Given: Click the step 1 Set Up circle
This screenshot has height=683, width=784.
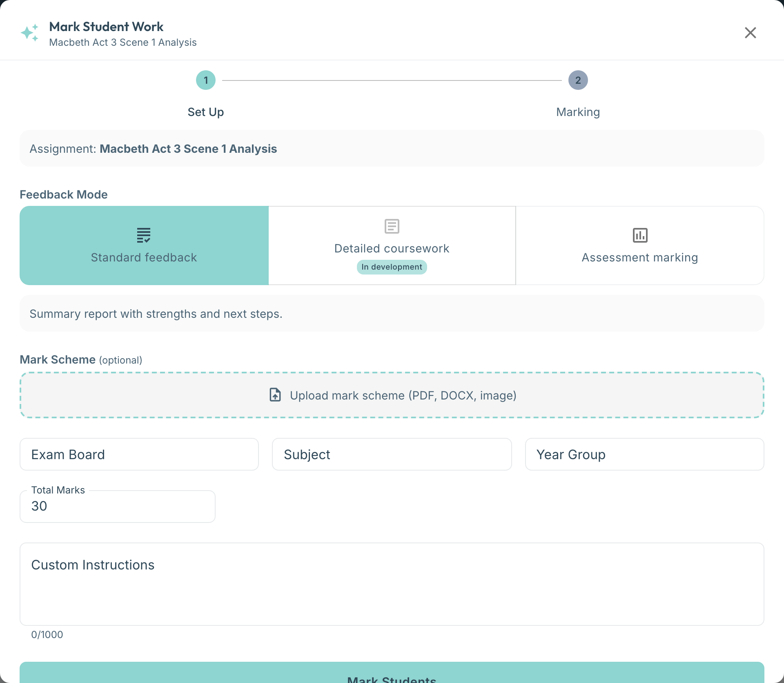Looking at the screenshot, I should click(x=206, y=80).
